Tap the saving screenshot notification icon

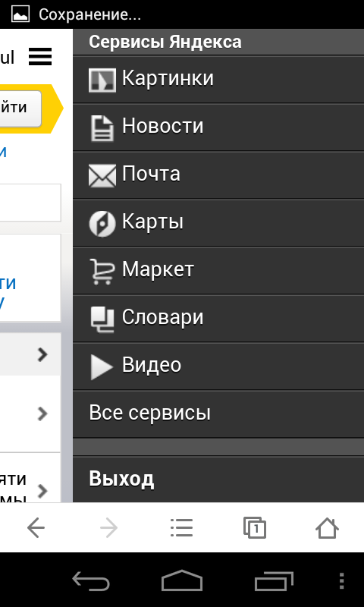[20, 14]
